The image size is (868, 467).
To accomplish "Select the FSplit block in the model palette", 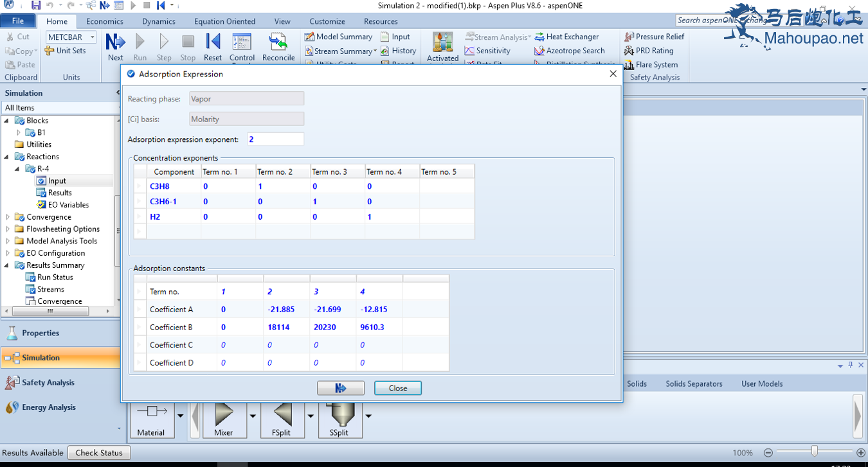I will [x=281, y=419].
